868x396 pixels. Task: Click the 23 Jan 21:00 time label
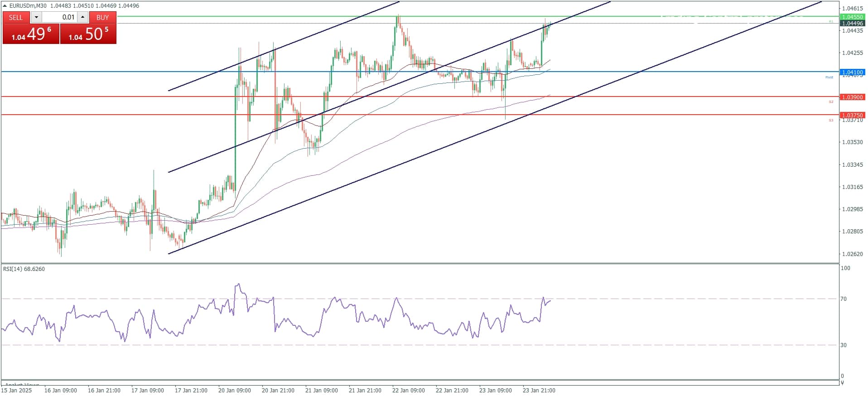coord(539,391)
